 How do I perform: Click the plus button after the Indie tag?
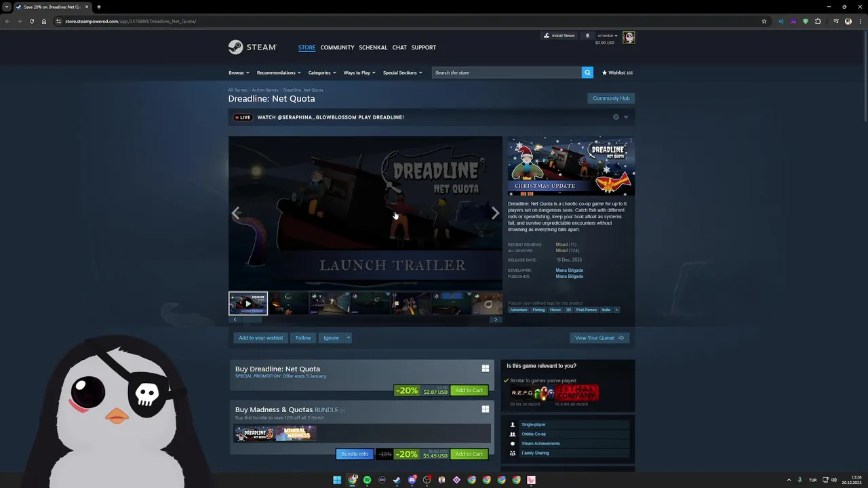tap(616, 310)
